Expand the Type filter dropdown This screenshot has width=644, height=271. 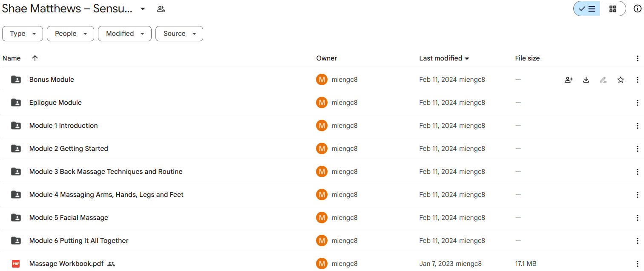point(23,34)
